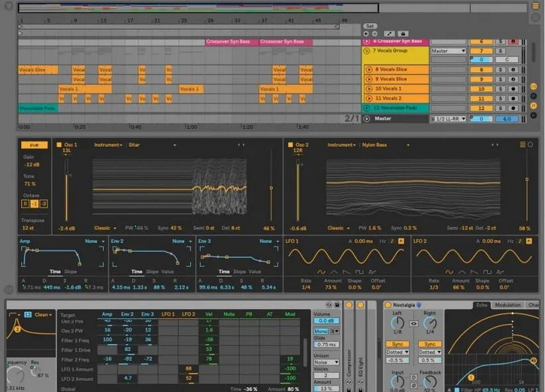Viewport: 545px width, 392px height.
Task: Click the automation mode icon beside the lock
Action: 389,33
